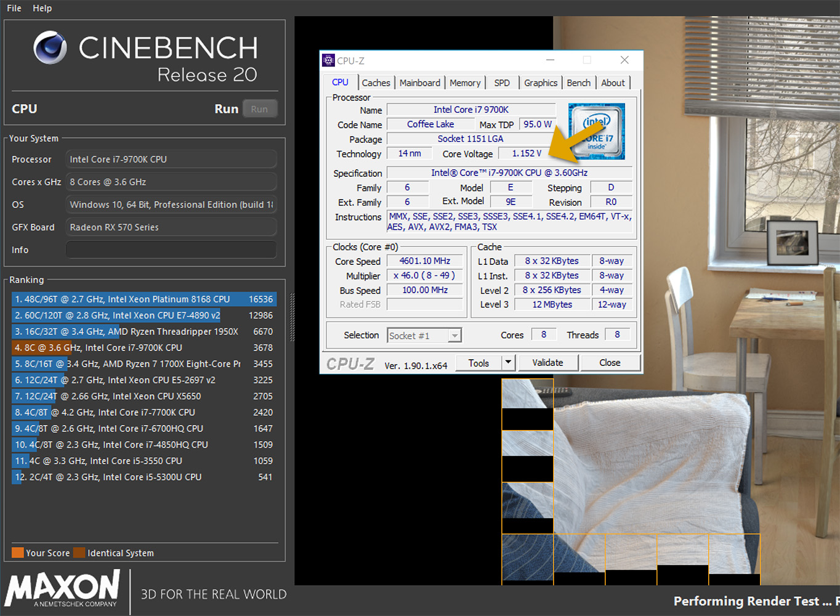Close the CPU-Z window with the X
The height and width of the screenshot is (616, 840).
coord(624,60)
